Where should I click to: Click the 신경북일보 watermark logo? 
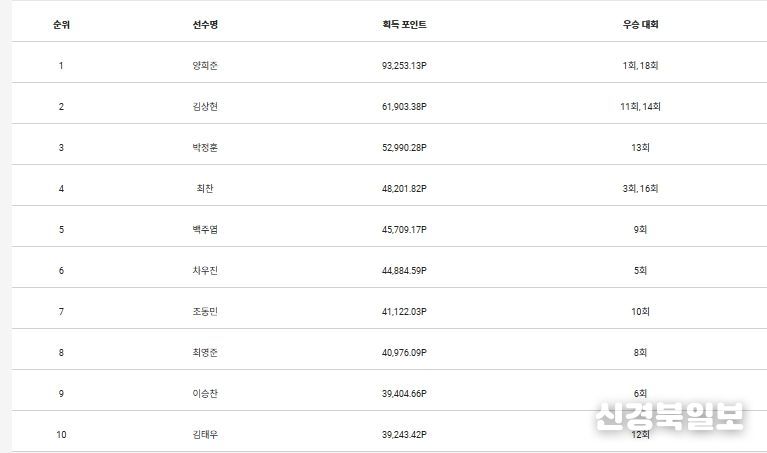(x=669, y=416)
